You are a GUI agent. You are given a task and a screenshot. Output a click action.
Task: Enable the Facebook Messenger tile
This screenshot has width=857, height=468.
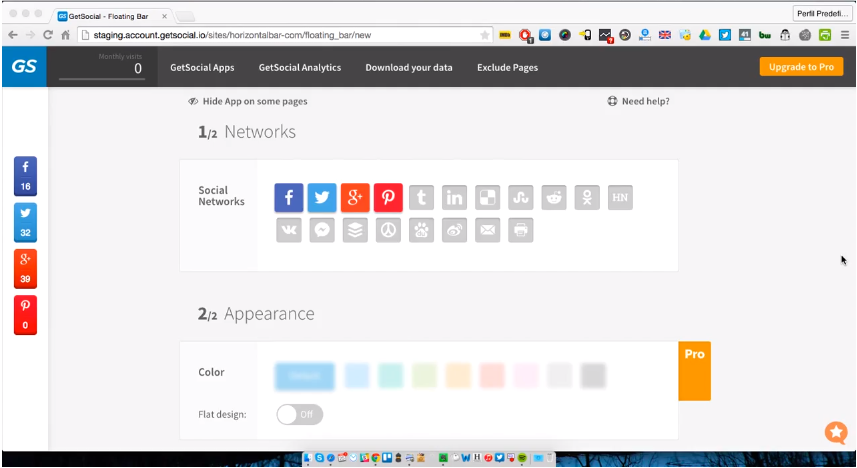tap(322, 230)
